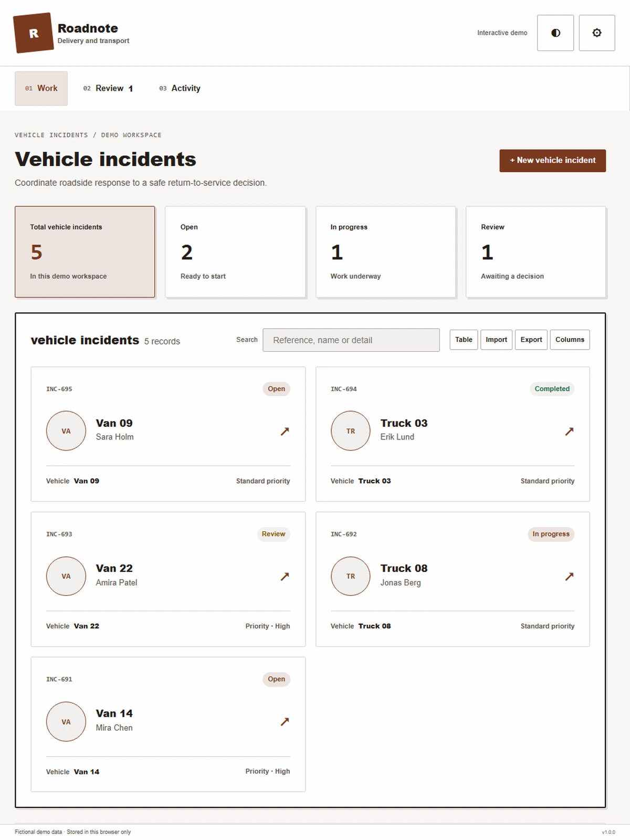Click the Import button
The image size is (630, 840).
(x=496, y=340)
